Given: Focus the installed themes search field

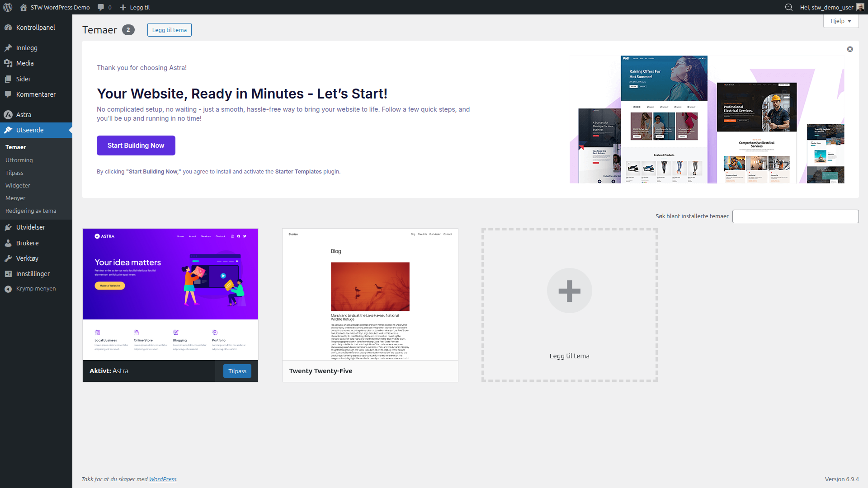Looking at the screenshot, I should (x=796, y=216).
